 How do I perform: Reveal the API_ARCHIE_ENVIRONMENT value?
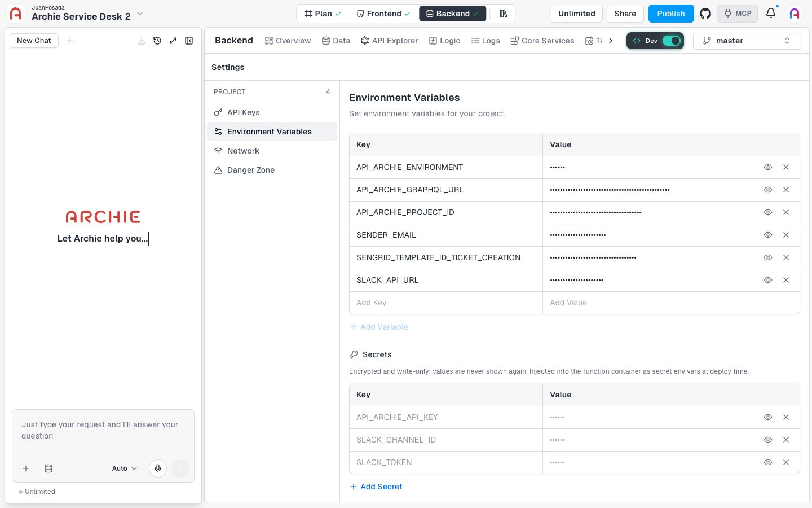(x=768, y=167)
